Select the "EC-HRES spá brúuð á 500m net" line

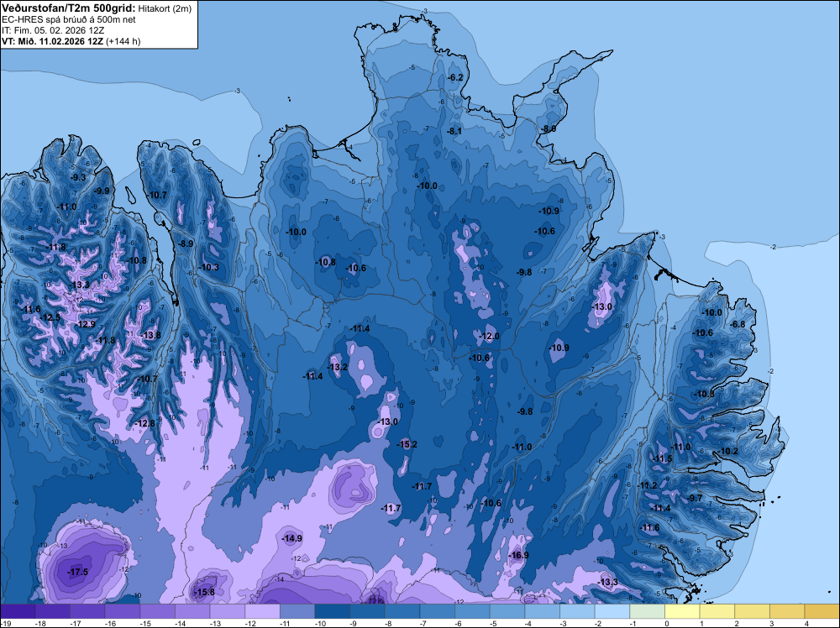[x=69, y=19]
